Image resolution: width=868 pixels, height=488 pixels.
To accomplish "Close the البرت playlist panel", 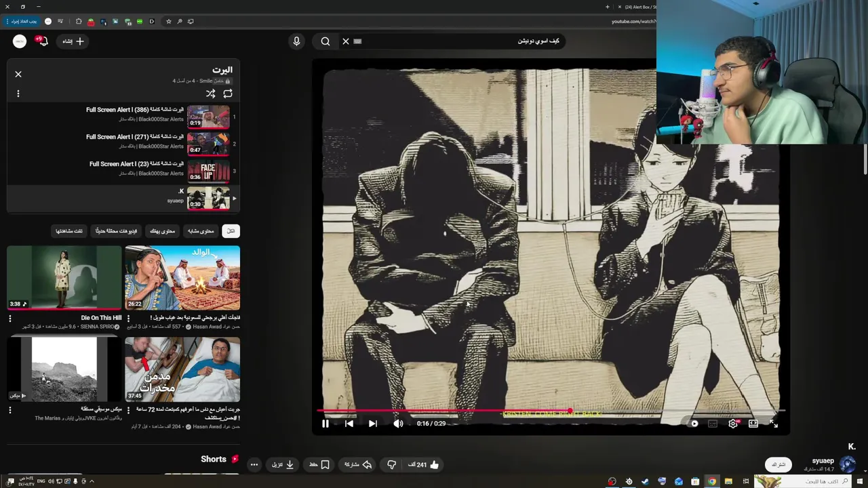I will pyautogui.click(x=18, y=74).
